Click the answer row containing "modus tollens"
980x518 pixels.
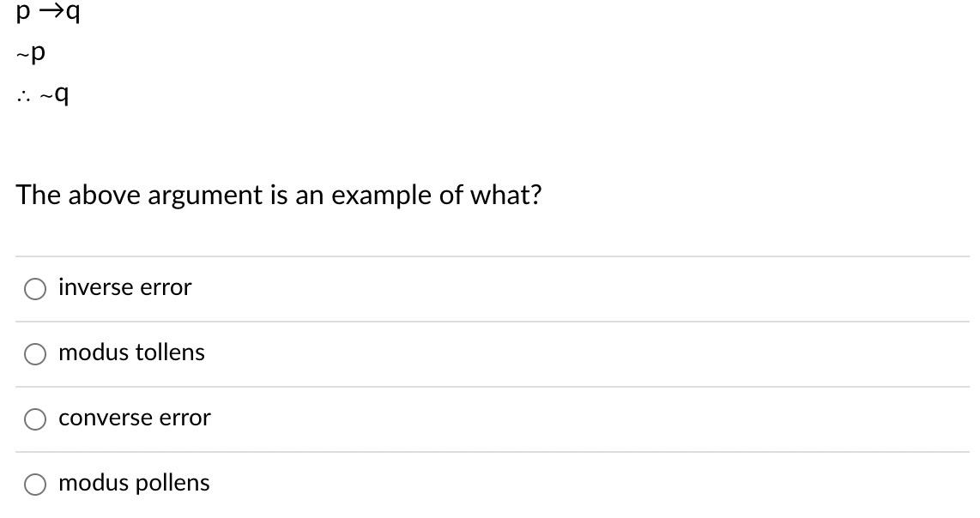[x=343, y=352]
